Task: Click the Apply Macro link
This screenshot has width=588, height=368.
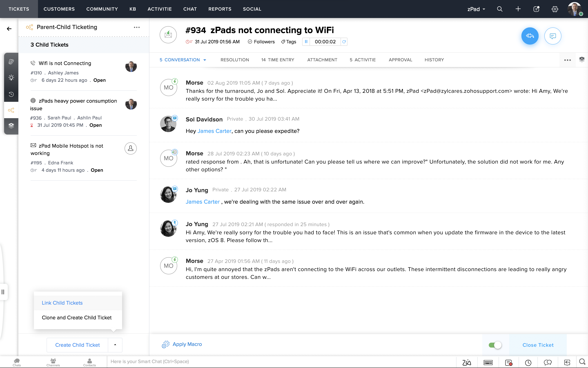Action: (187, 344)
